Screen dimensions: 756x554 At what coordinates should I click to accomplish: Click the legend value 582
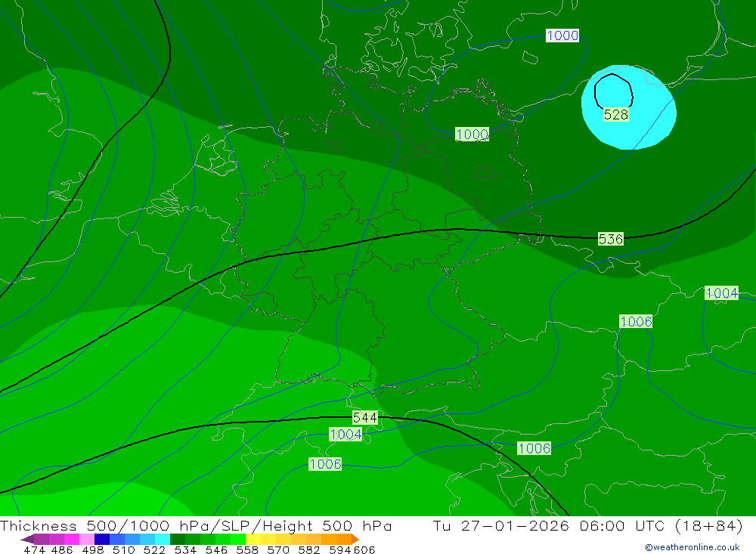308,549
